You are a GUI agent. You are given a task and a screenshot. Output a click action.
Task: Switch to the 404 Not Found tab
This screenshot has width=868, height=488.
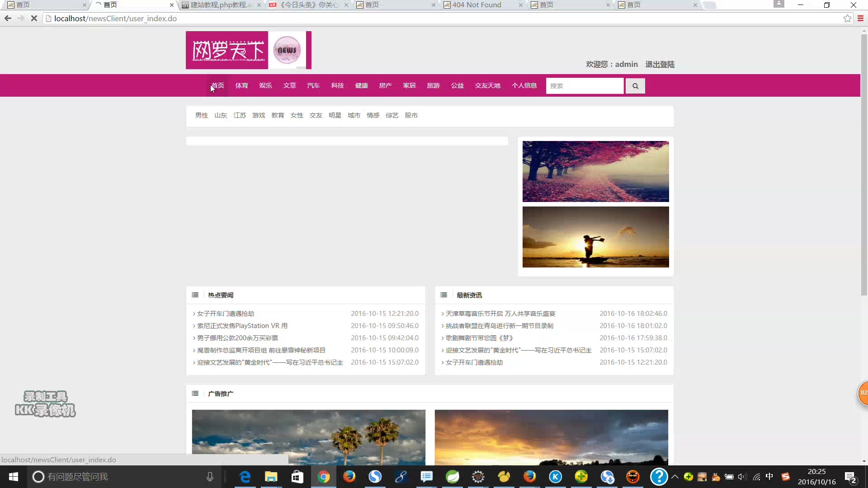click(x=477, y=5)
